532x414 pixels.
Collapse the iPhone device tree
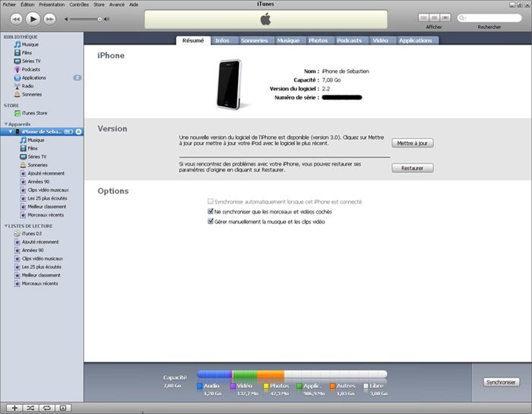[x=11, y=131]
